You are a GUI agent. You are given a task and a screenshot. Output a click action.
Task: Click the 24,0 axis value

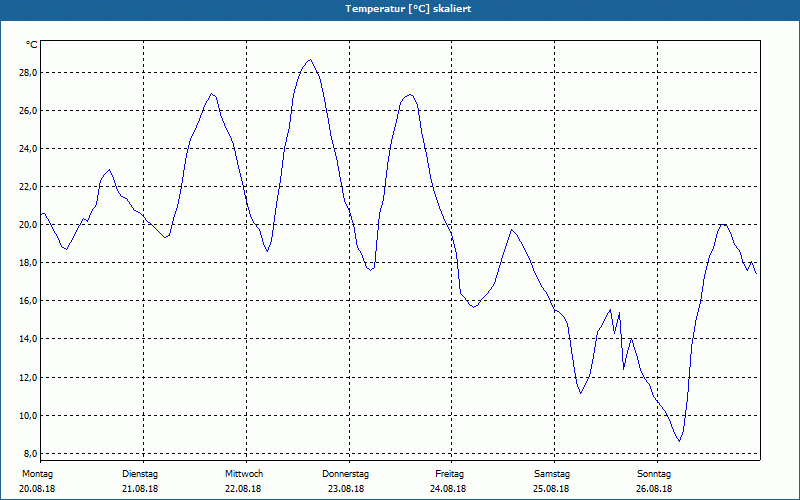coord(28,149)
